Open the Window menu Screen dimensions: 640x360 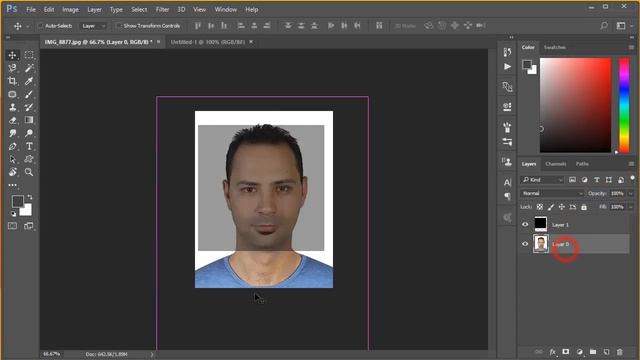[x=226, y=9]
